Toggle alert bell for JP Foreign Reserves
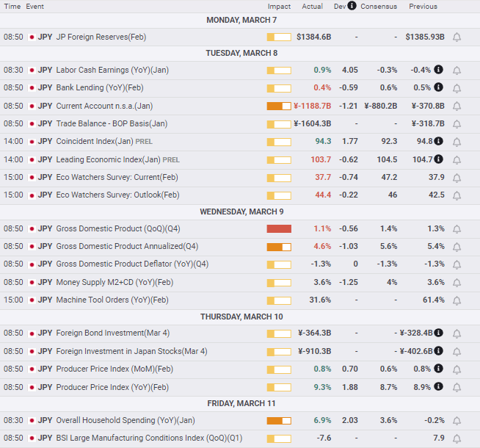 pyautogui.click(x=457, y=37)
